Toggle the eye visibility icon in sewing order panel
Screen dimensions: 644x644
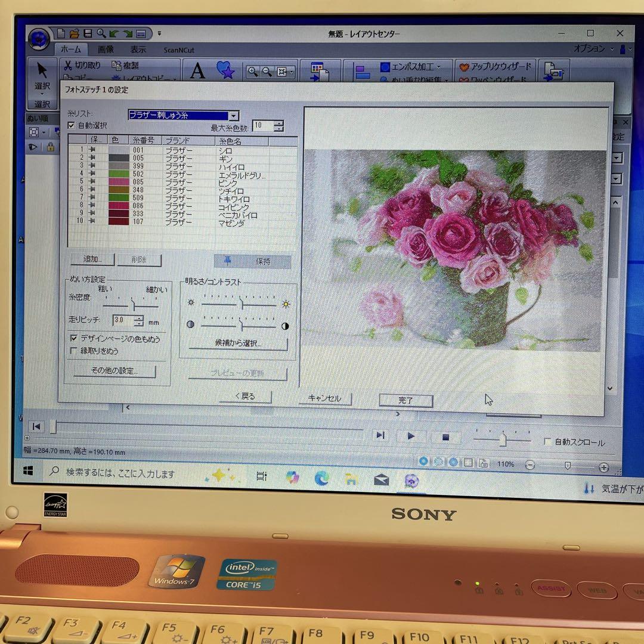click(33, 147)
